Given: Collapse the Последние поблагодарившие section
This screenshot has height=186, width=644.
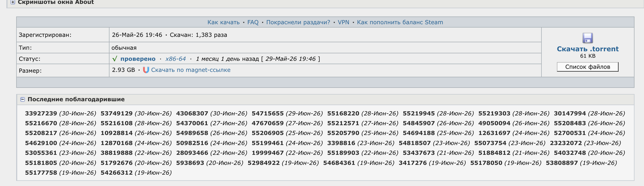Looking at the screenshot, I should 23,99.
